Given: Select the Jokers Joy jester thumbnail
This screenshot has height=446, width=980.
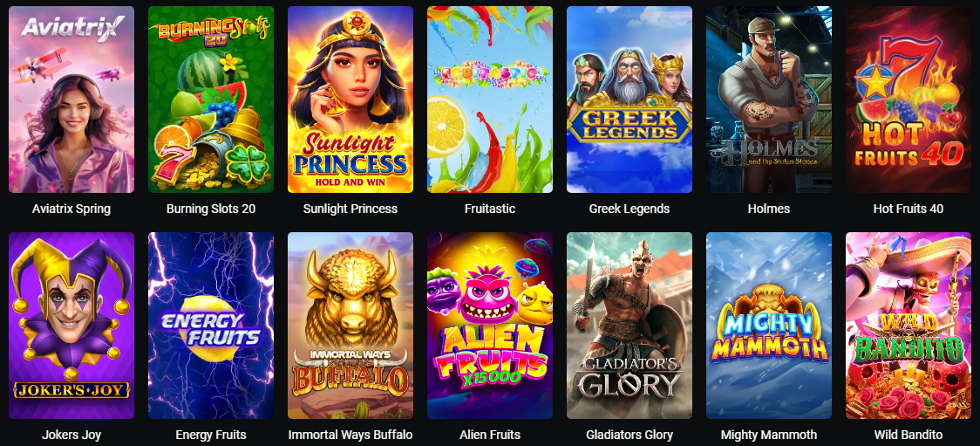Looking at the screenshot, I should [71, 326].
